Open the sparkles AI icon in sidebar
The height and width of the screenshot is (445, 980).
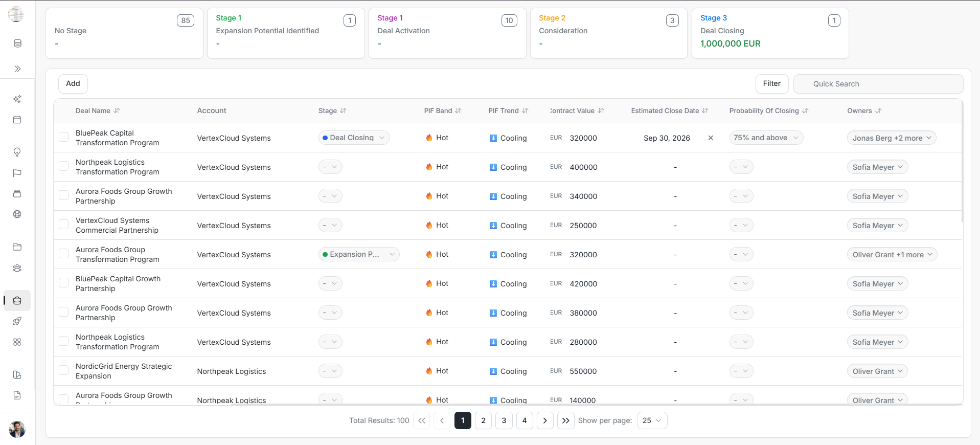coord(17,99)
